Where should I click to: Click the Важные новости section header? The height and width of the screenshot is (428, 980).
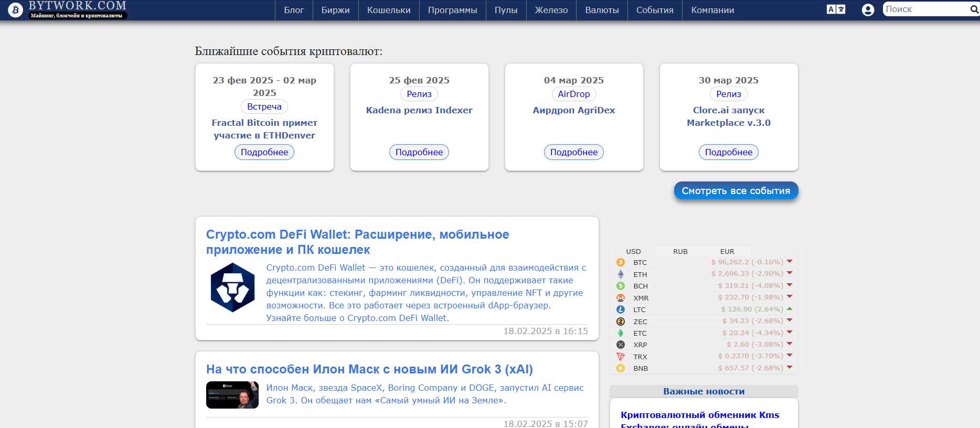[704, 391]
